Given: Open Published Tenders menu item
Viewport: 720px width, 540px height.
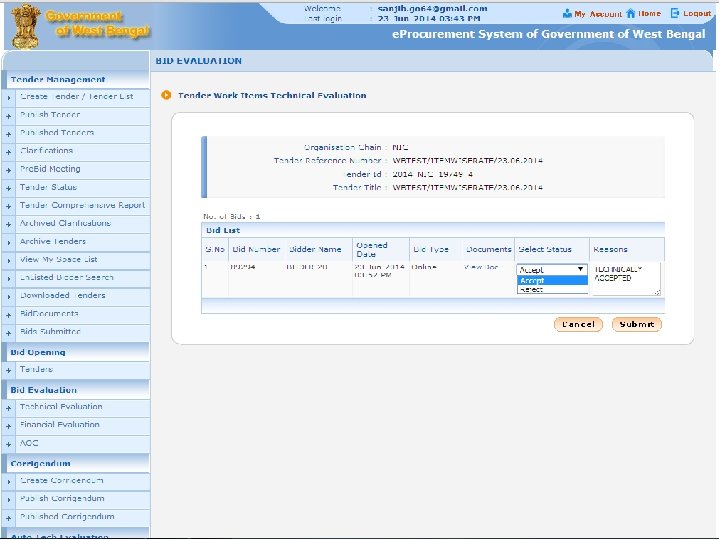Looking at the screenshot, I should point(57,133).
